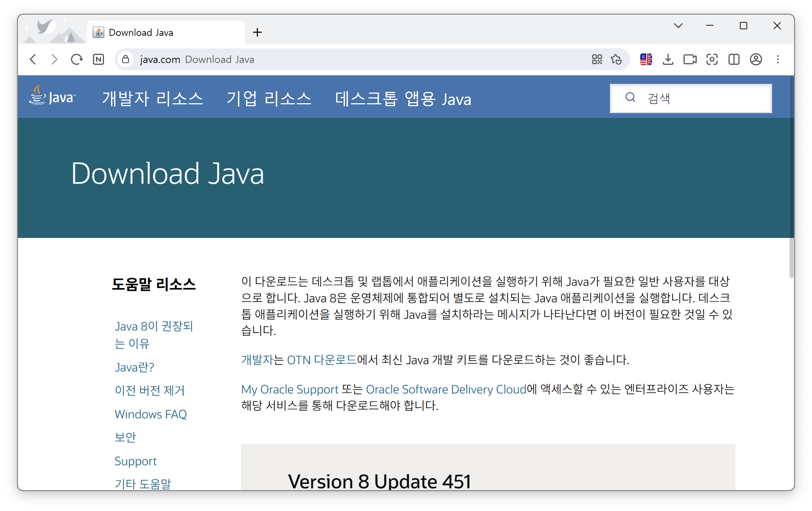Image resolution: width=812 pixels, height=511 pixels.
Task: Focus the 검색 search field
Action: point(691,98)
